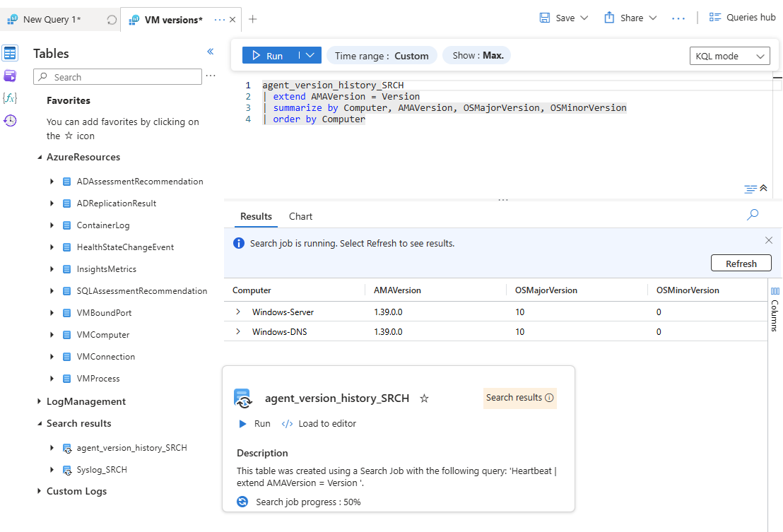Expand the Windows-Server result row

238,312
